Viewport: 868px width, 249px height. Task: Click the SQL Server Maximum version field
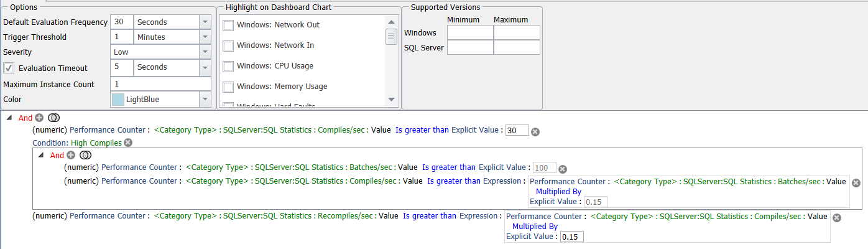click(517, 47)
